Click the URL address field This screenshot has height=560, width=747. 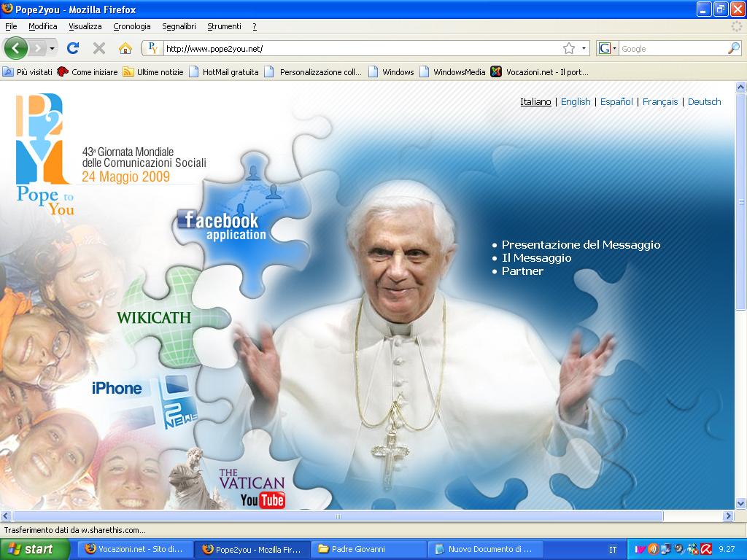362,49
